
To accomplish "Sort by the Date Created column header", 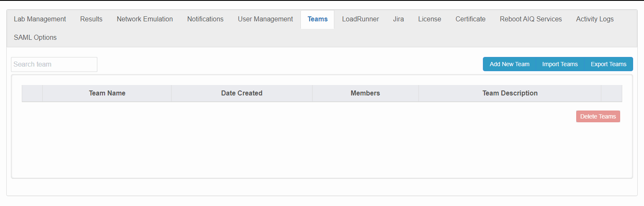I will [242, 93].
